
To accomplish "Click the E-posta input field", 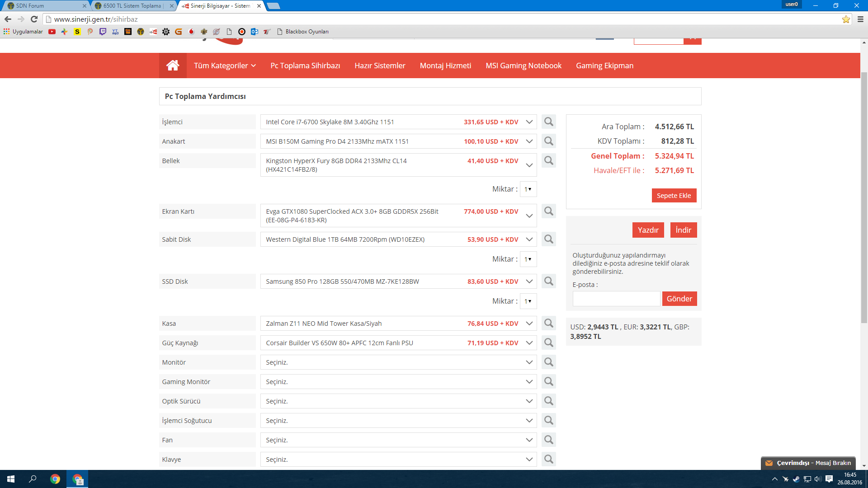I will pos(616,299).
